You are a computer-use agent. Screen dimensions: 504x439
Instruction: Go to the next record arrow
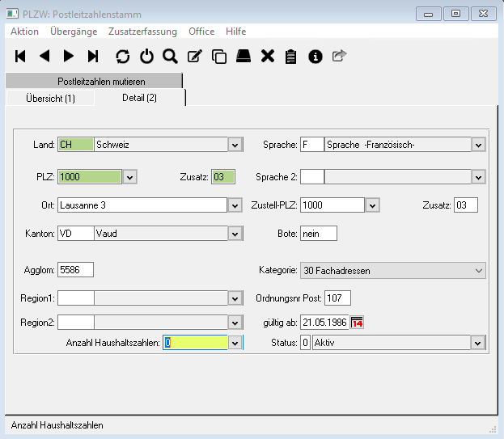pyautogui.click(x=69, y=56)
